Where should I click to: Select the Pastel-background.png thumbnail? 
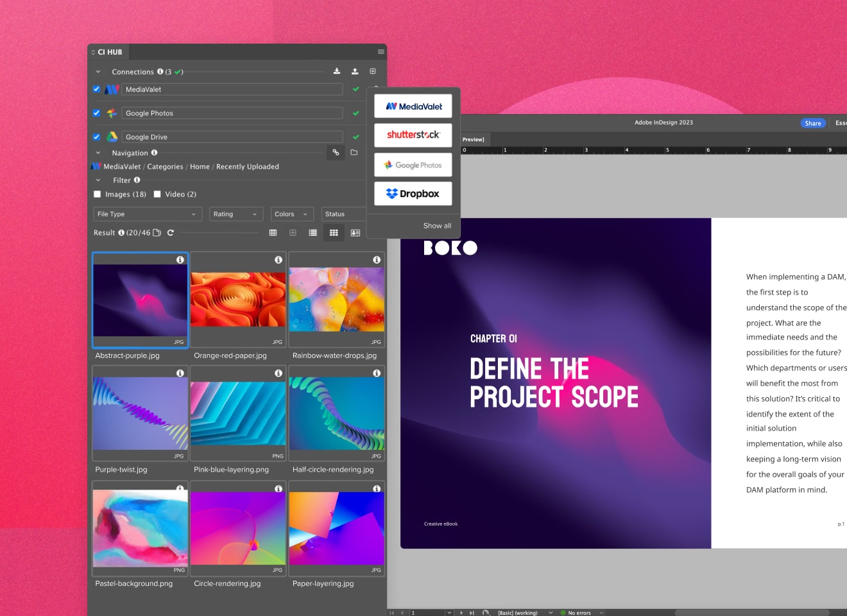[x=141, y=528]
